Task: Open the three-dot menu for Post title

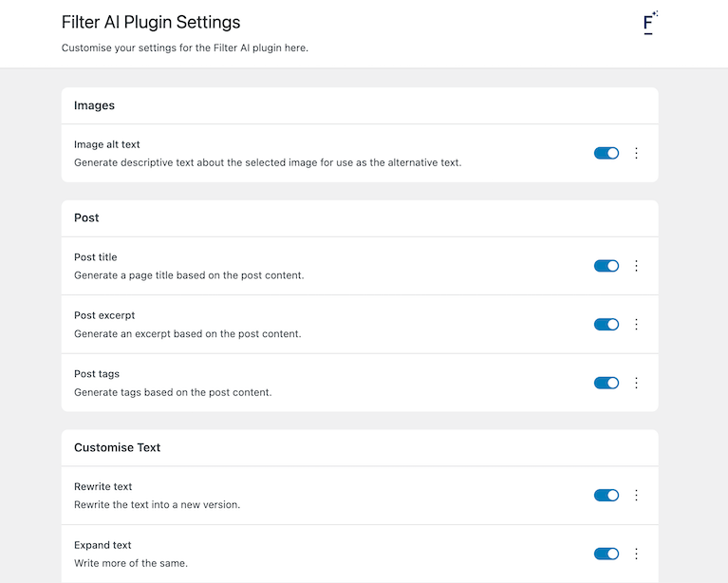Action: 636,266
